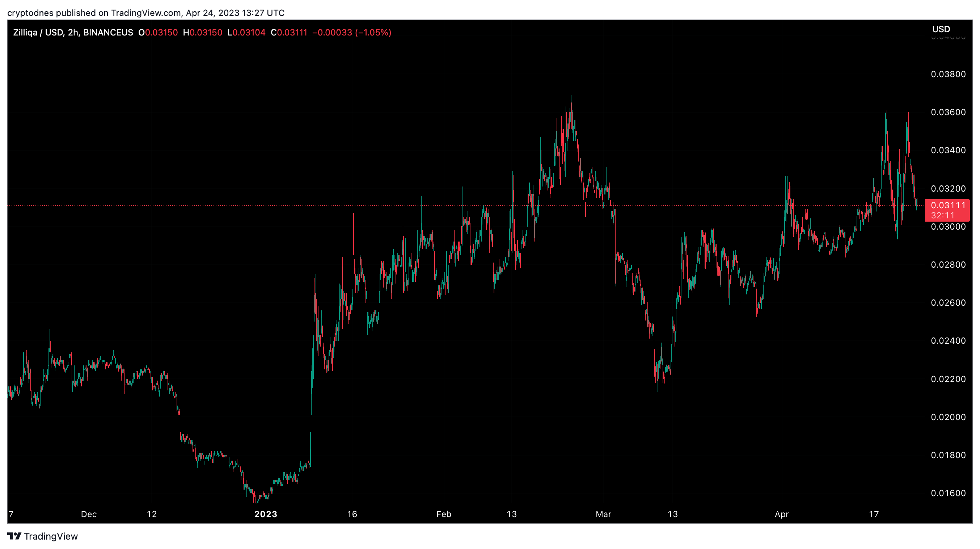Click the Dec time axis label
The width and height of the screenshot is (980, 549).
click(89, 514)
